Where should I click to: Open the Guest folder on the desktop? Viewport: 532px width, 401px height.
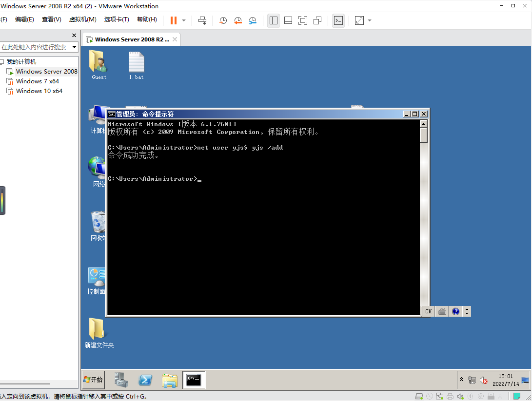click(99, 65)
